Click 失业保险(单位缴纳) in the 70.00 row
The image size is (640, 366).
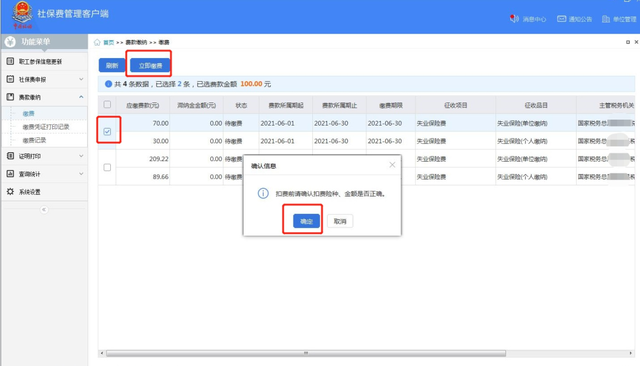522,123
